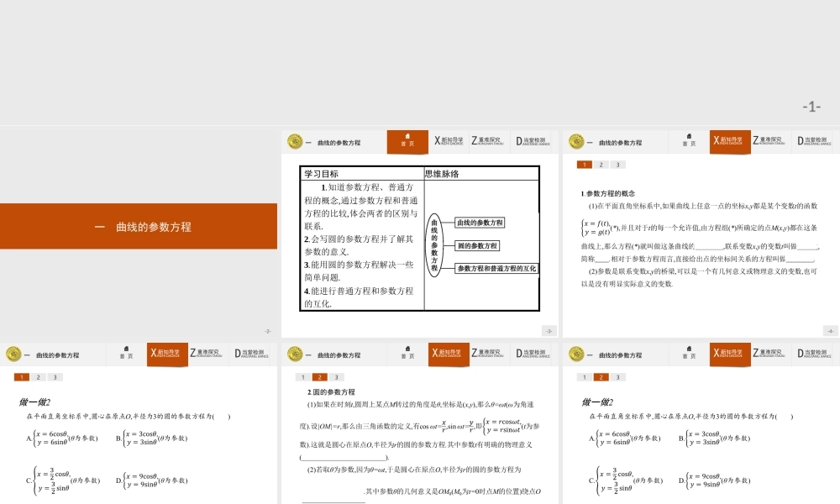Click the 首页 navigation button
The width and height of the screenshot is (840, 504).
click(407, 143)
